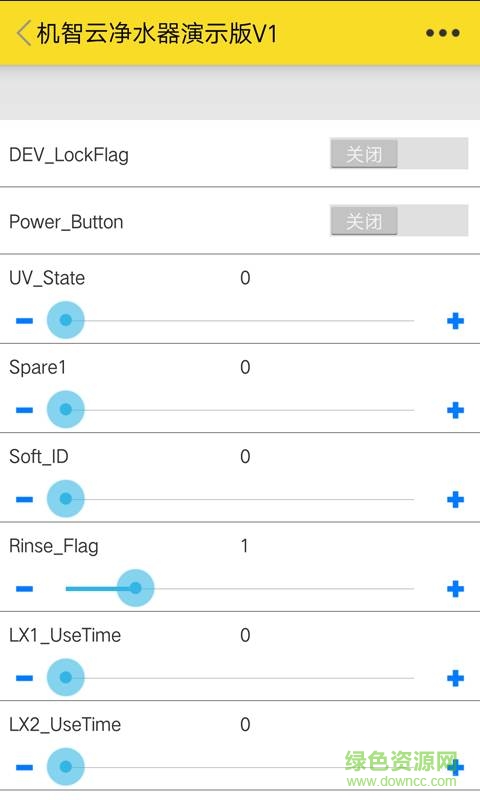Open the three-dot more menu
The height and width of the screenshot is (800, 480).
pyautogui.click(x=443, y=33)
